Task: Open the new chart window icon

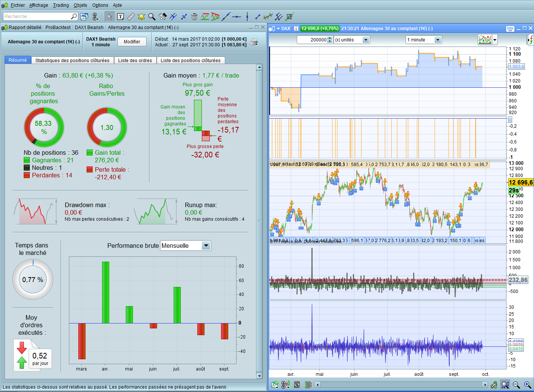Action: tap(84, 17)
